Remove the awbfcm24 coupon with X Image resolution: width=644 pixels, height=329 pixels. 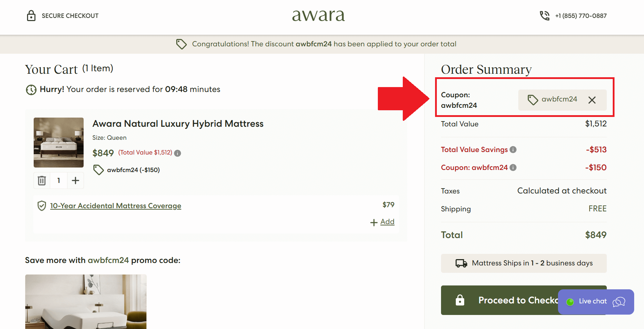tap(592, 100)
